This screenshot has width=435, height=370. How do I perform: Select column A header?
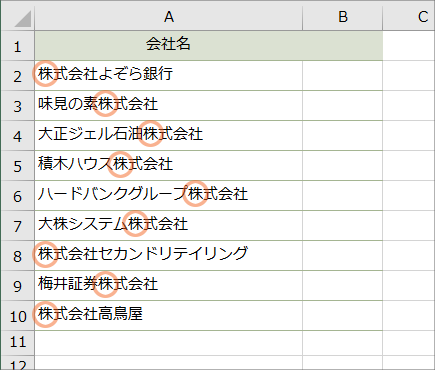pos(168,17)
